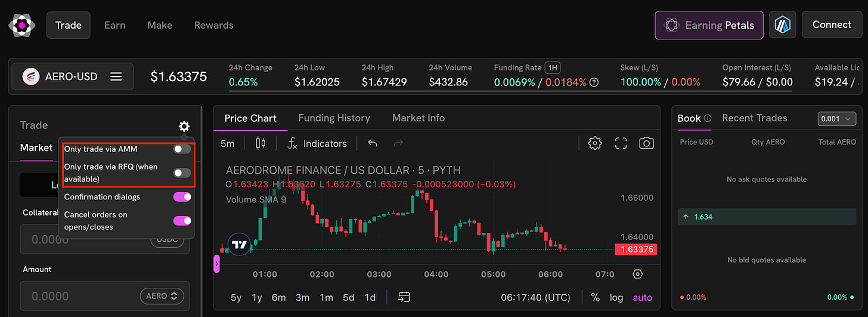Switch to the Funding History tab

334,118
